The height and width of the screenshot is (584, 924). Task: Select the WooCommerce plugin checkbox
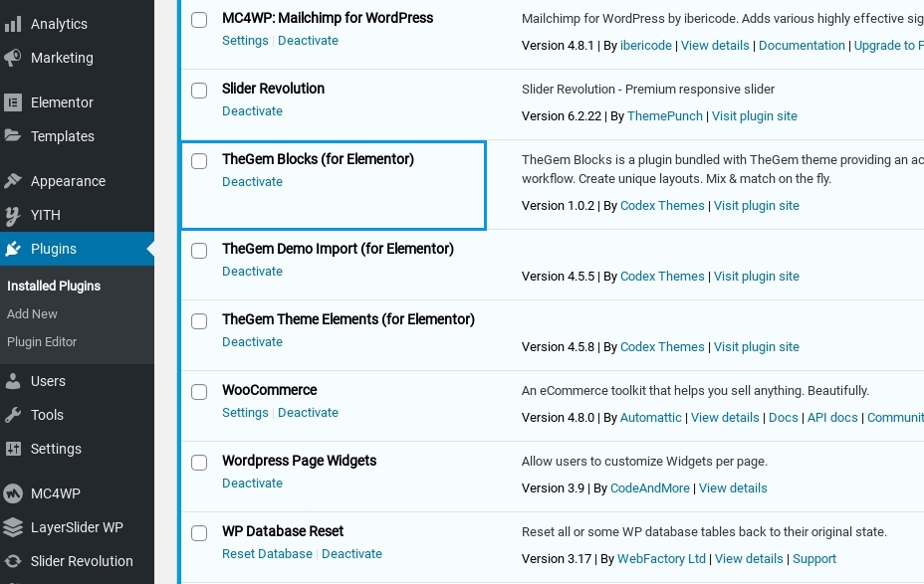[199, 392]
